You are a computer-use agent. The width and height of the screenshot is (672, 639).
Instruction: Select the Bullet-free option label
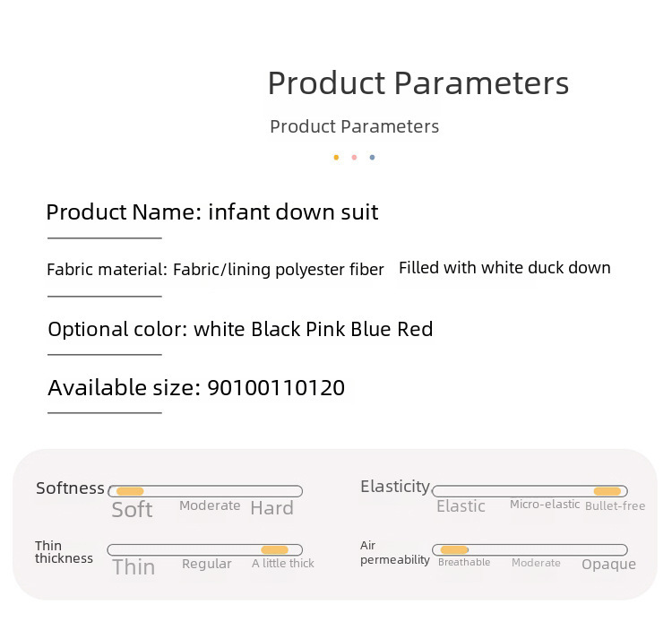click(x=615, y=506)
